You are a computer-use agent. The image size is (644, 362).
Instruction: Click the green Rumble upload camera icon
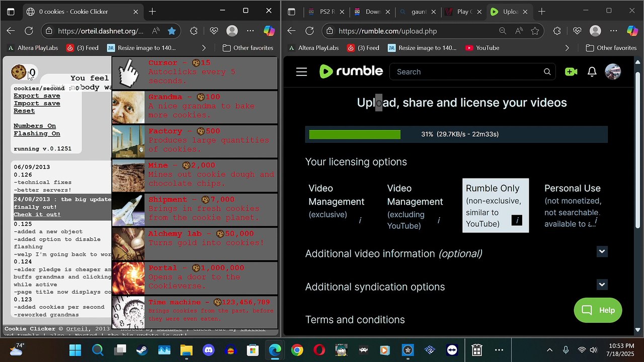click(x=571, y=72)
